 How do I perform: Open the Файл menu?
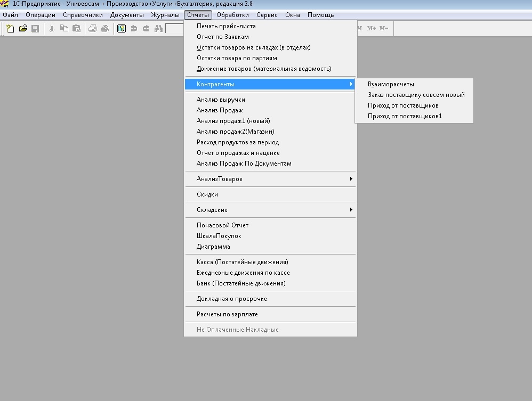pos(10,15)
